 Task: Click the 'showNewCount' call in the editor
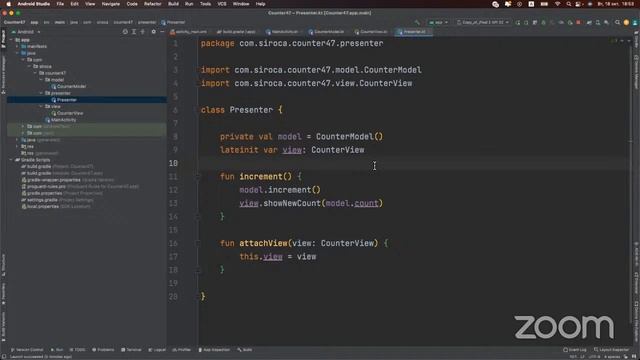click(292, 203)
